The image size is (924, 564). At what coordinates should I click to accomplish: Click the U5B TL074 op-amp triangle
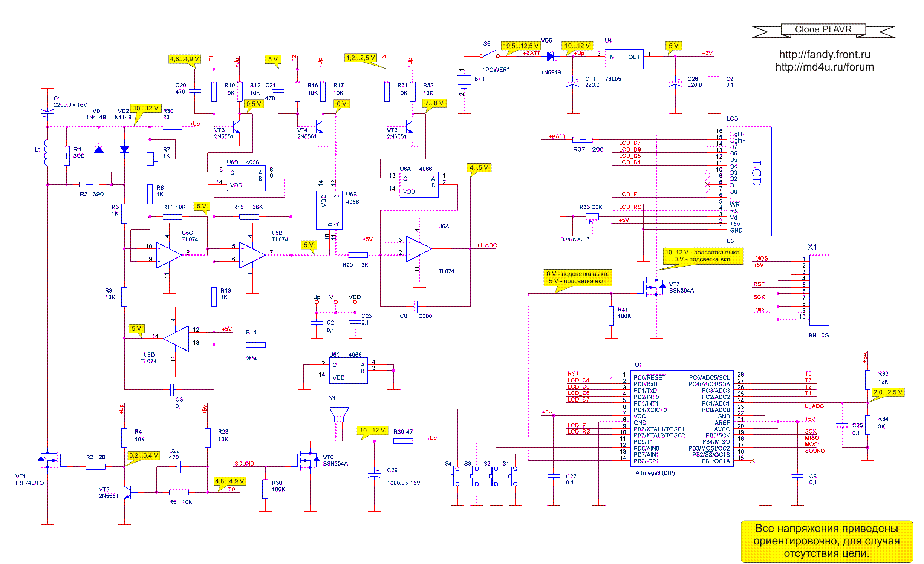pyautogui.click(x=252, y=255)
